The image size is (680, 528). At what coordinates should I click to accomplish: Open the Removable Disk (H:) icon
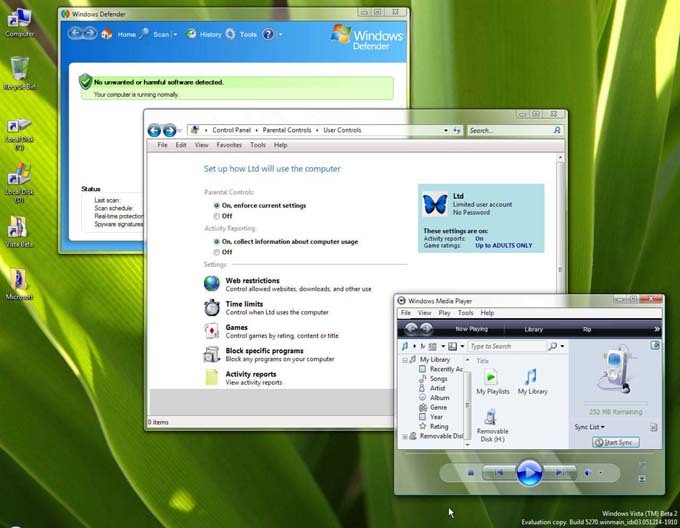click(492, 425)
